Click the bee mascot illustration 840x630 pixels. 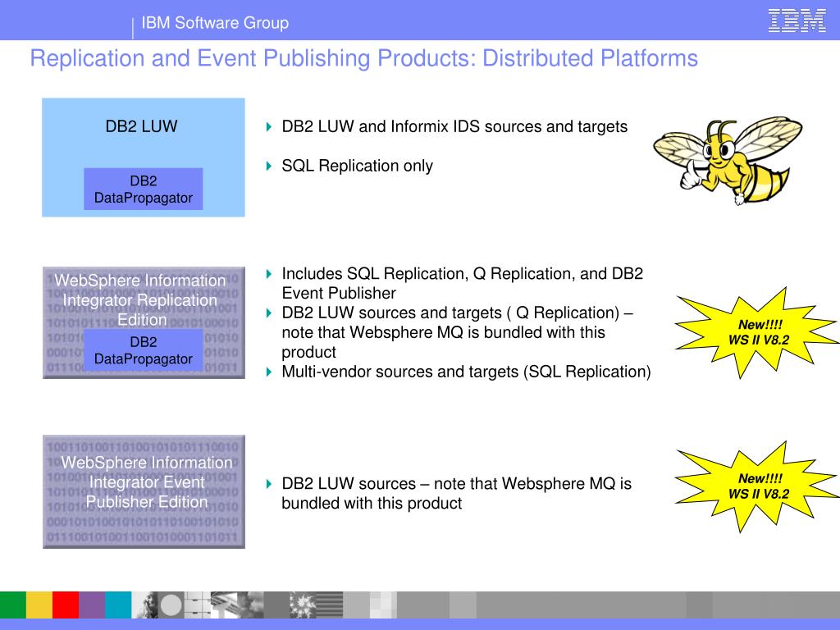728,160
